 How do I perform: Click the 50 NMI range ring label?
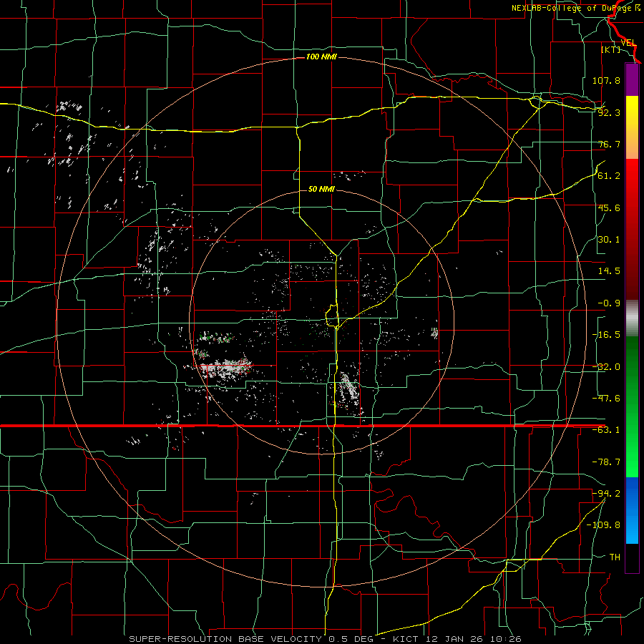click(321, 189)
